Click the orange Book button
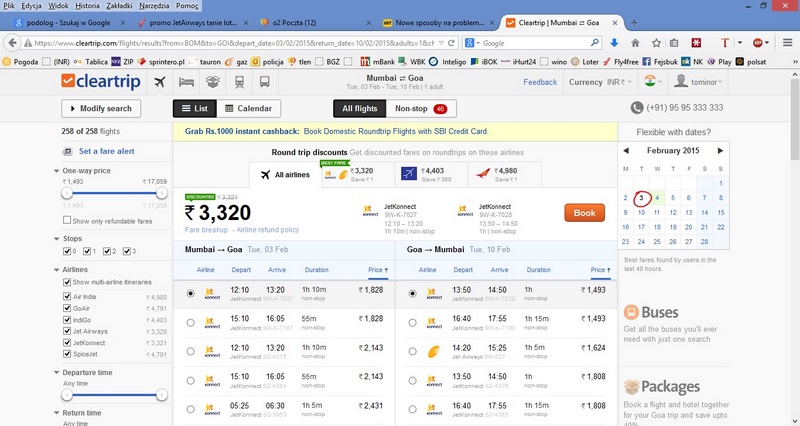 (x=585, y=213)
